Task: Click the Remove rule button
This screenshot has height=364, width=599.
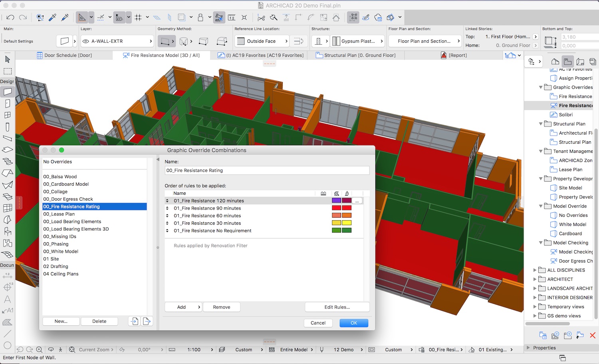Action: pos(222,307)
